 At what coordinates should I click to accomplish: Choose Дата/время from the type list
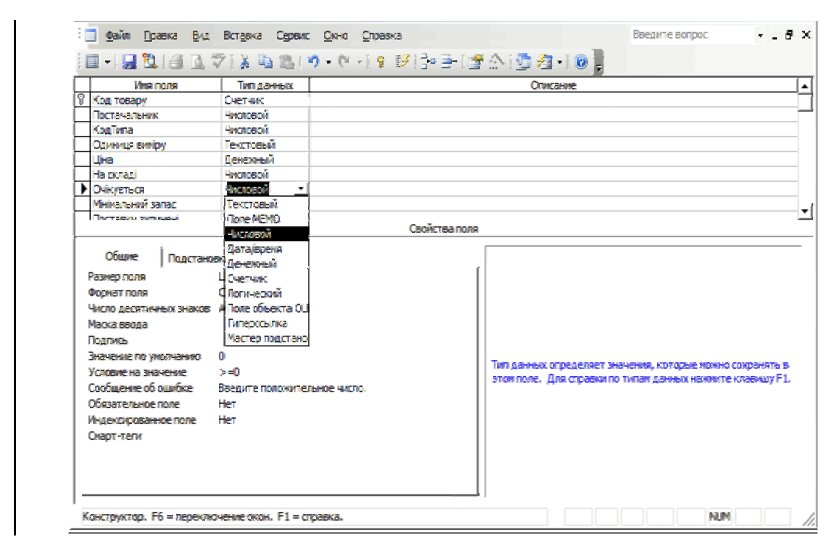pos(267,248)
